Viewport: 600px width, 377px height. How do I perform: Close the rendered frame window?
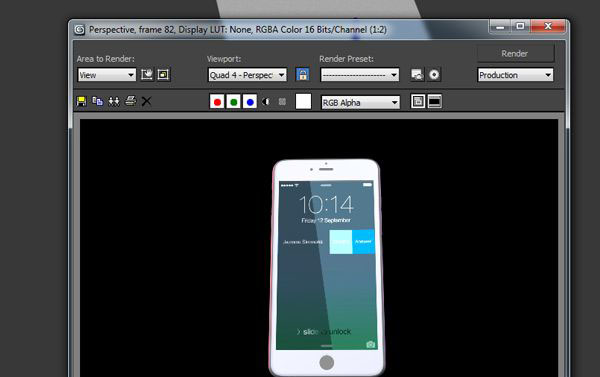click(x=548, y=26)
